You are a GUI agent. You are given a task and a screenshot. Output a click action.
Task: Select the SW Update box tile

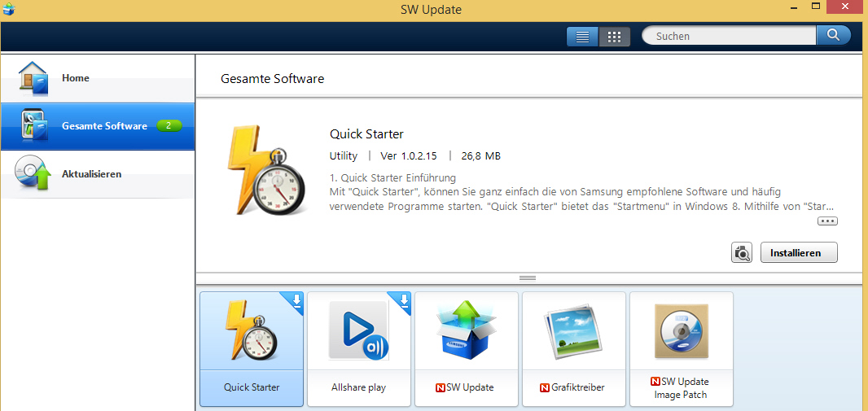click(x=466, y=349)
